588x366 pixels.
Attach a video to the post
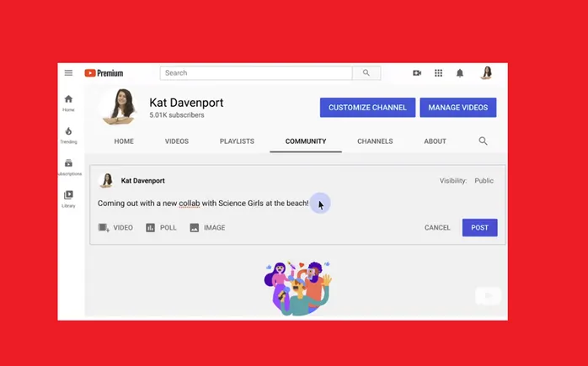[115, 227]
